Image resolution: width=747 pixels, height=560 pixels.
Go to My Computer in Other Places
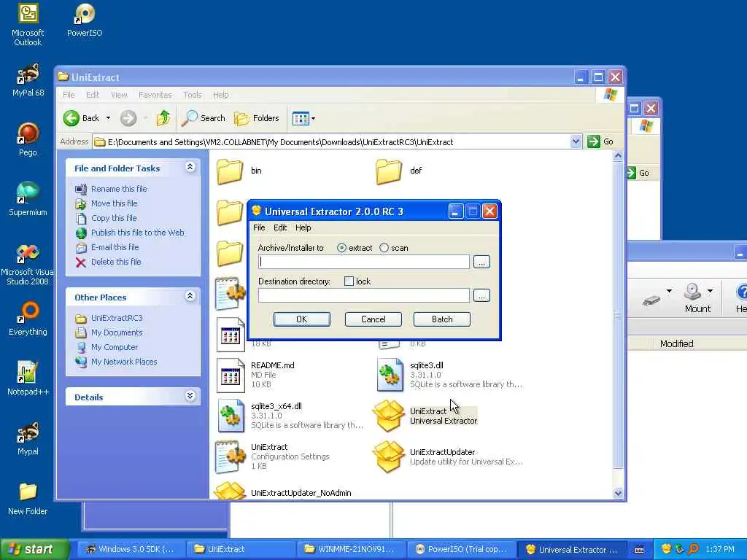115,347
